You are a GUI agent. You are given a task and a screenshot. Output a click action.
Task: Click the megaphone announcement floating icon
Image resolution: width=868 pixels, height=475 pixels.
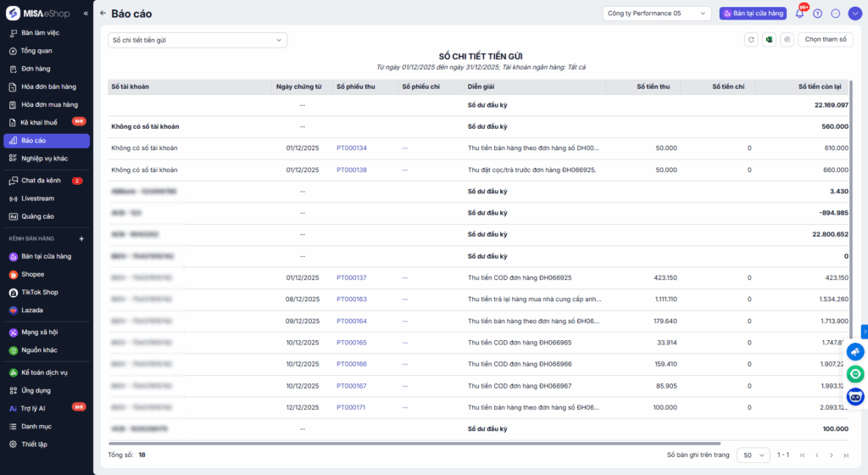(x=855, y=351)
